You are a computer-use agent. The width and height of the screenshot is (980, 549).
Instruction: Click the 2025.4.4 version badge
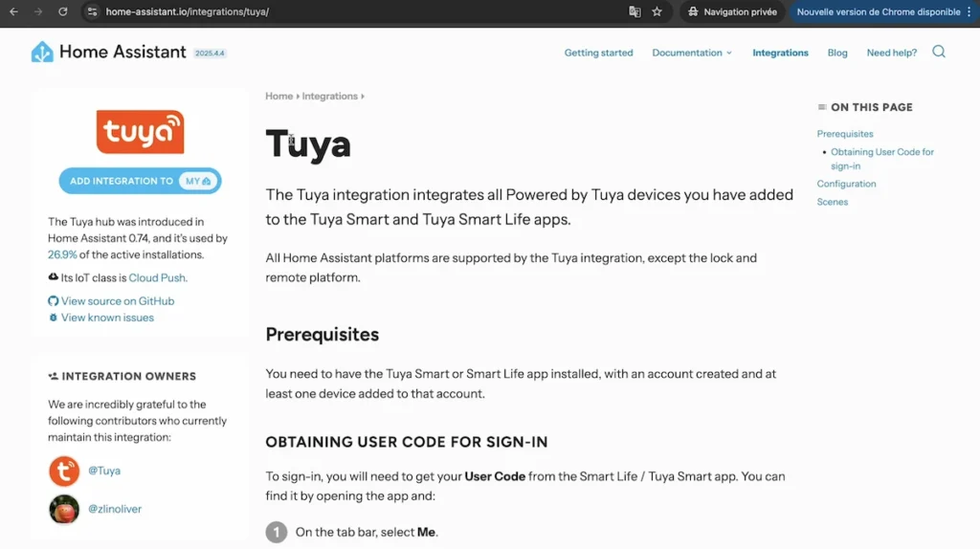coord(210,54)
